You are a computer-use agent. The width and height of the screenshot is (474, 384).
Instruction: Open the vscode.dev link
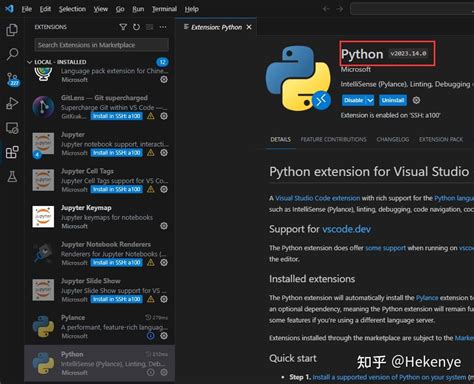click(346, 229)
